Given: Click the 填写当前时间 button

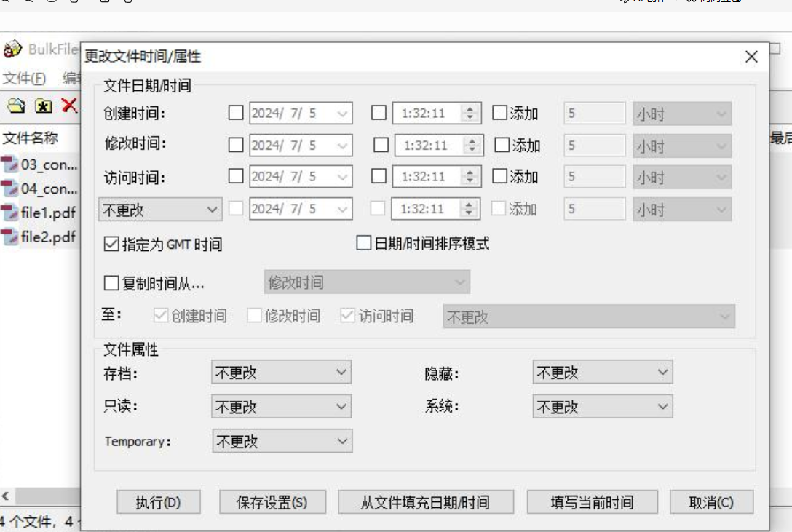Looking at the screenshot, I should click(x=593, y=502).
